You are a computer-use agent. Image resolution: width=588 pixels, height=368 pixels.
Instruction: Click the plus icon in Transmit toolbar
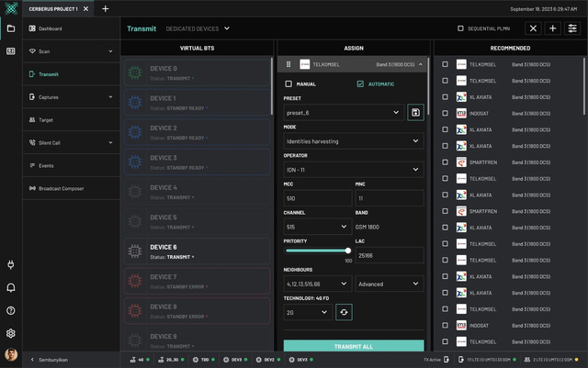tap(552, 28)
